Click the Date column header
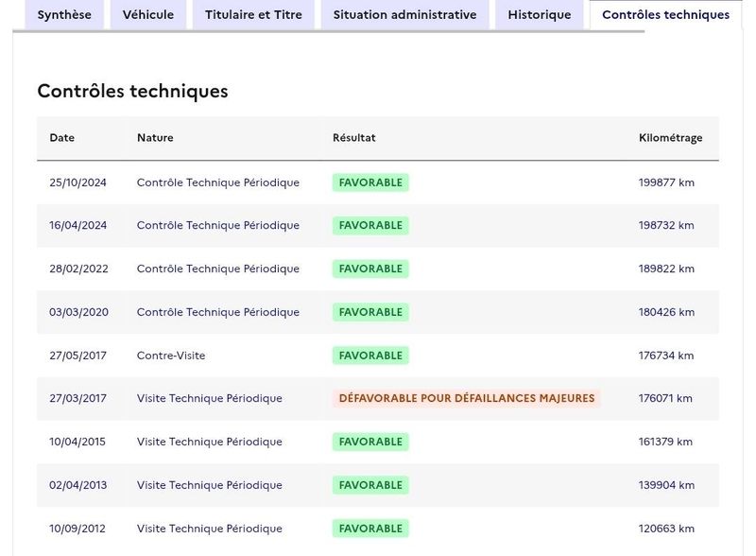756x556 pixels. pyautogui.click(x=61, y=137)
